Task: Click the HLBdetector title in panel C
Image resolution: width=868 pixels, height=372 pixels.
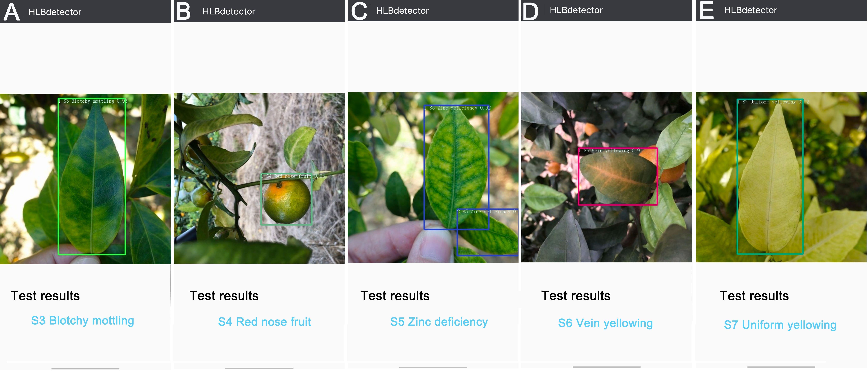Action: 403,11
